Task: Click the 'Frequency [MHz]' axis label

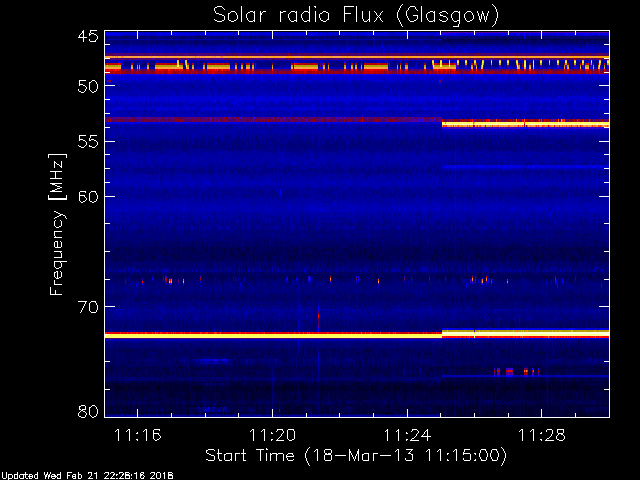Action: click(x=57, y=224)
